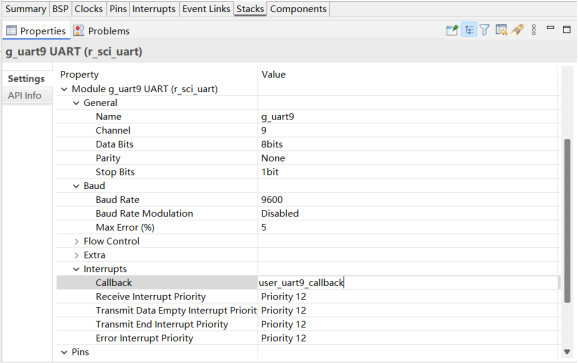Screen dimensions: 578x363
Task: Expand the Extra section
Action: (76, 255)
